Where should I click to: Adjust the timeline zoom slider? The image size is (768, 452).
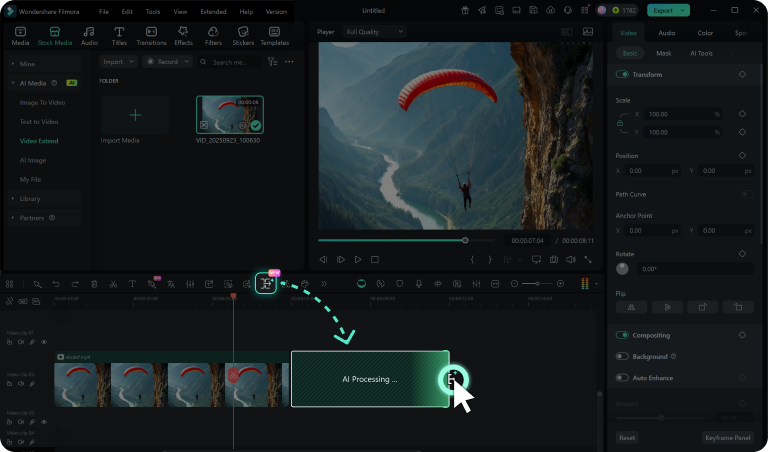[x=537, y=284]
